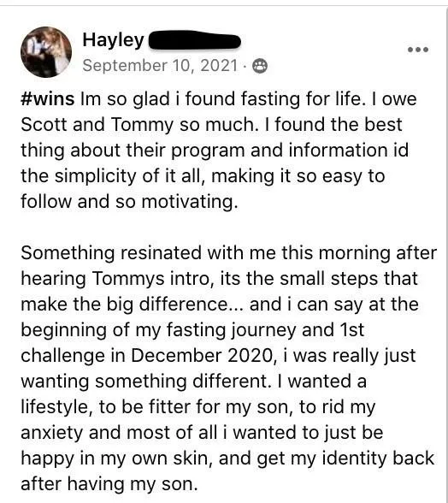This screenshot has width=448, height=503.
Task: Click the word "simplicity" in the post
Action: (95, 176)
